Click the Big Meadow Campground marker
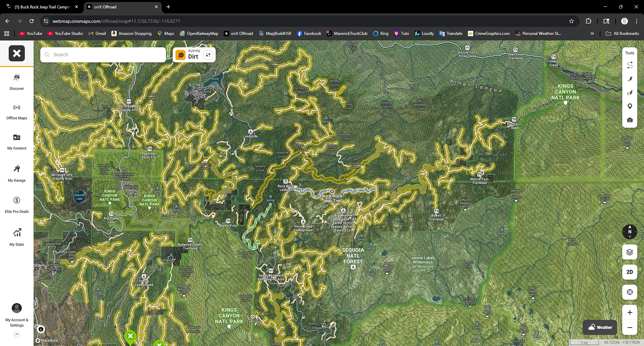This screenshot has height=346, width=644. coord(343,210)
